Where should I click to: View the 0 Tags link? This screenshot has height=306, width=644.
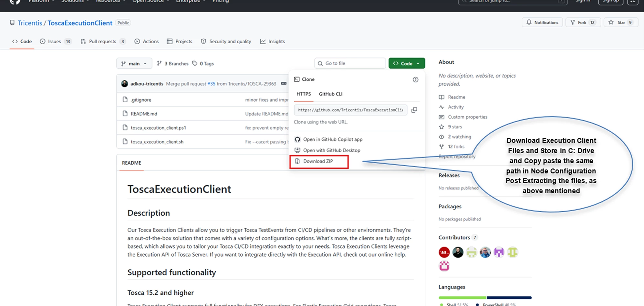coord(203,64)
